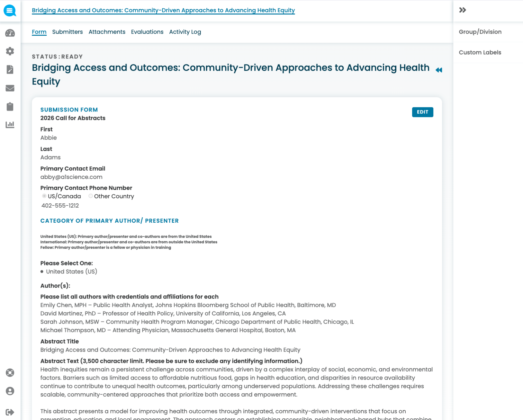
Task: Switch to the Attachments tab
Action: coord(107,32)
